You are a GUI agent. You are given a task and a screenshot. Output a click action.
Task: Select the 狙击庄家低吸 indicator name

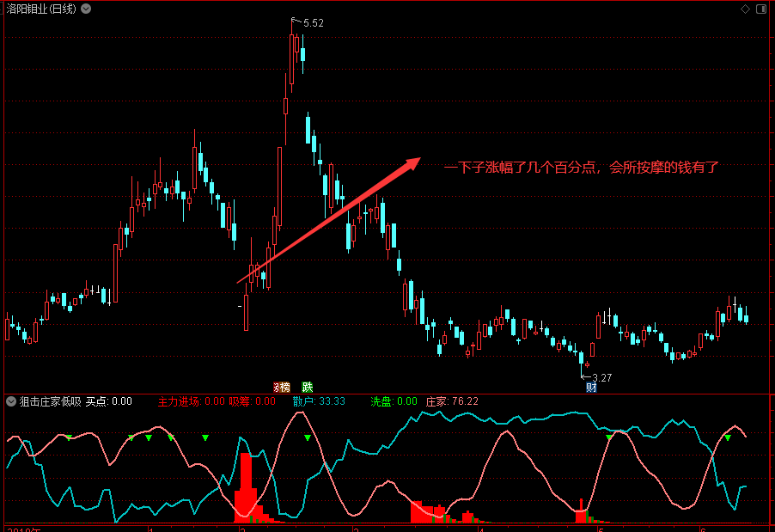[x=51, y=401]
